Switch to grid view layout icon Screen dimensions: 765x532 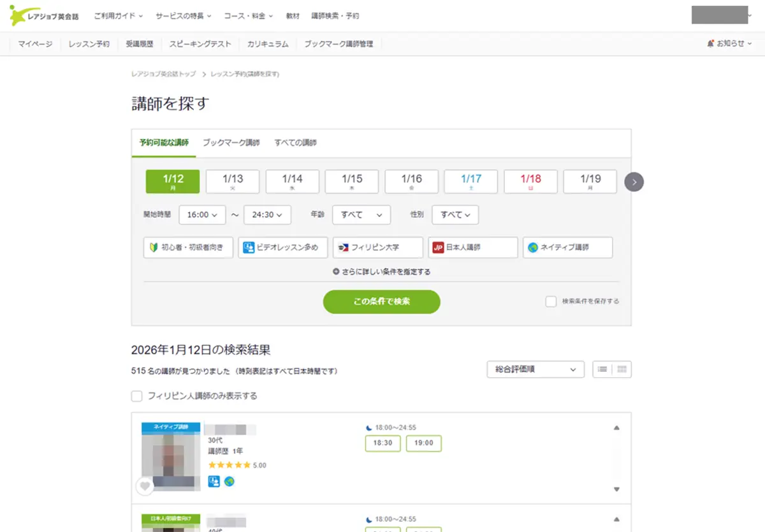[x=622, y=370]
